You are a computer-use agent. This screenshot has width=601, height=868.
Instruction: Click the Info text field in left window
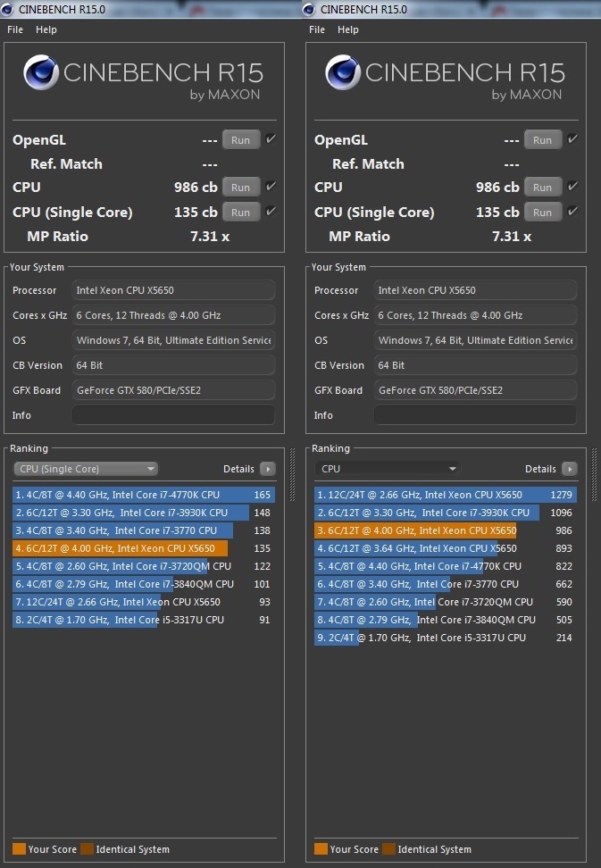coord(173,415)
